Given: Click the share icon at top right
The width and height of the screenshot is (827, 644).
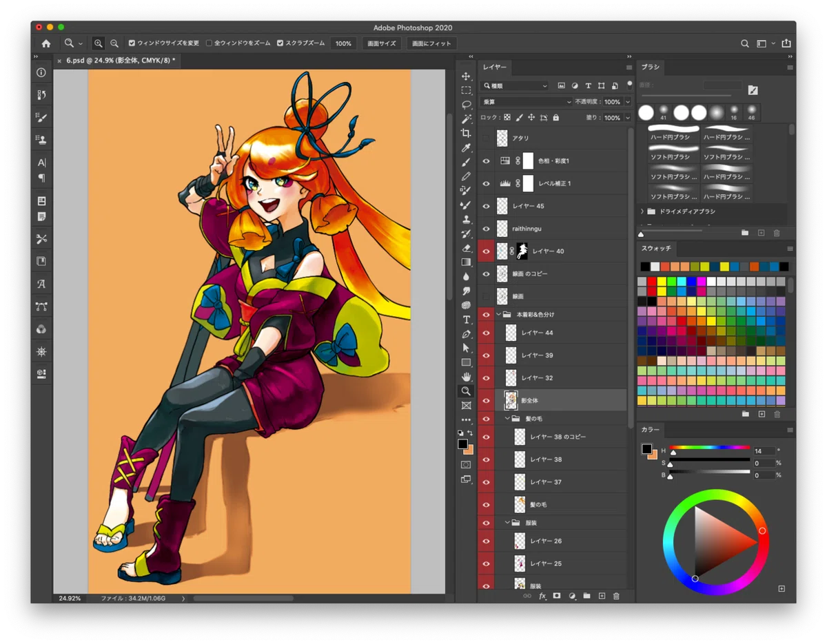Looking at the screenshot, I should tap(786, 43).
